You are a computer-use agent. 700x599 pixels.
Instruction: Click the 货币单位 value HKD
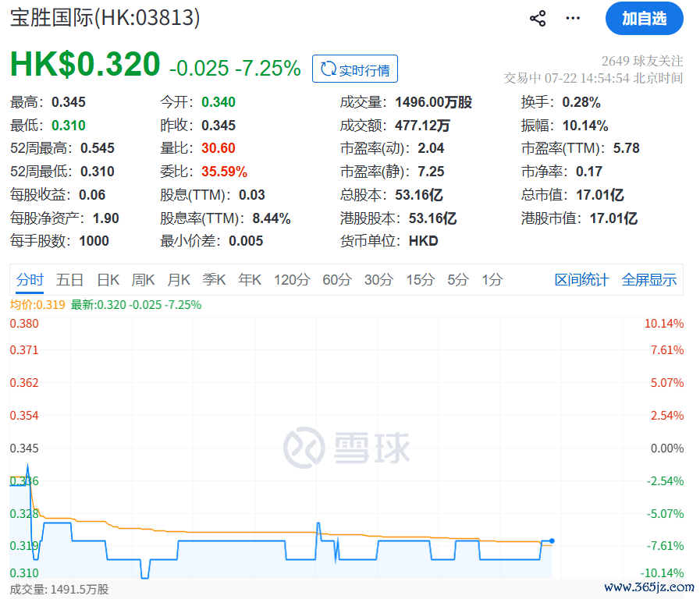click(423, 241)
